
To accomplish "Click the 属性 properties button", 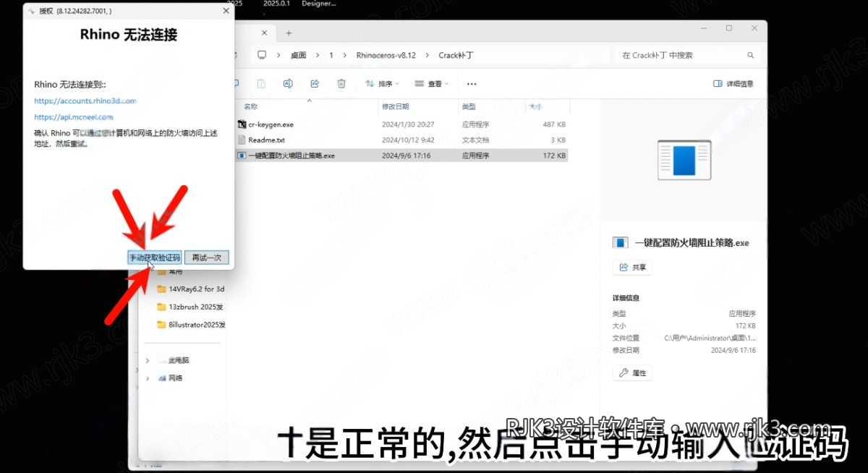I will tap(633, 373).
